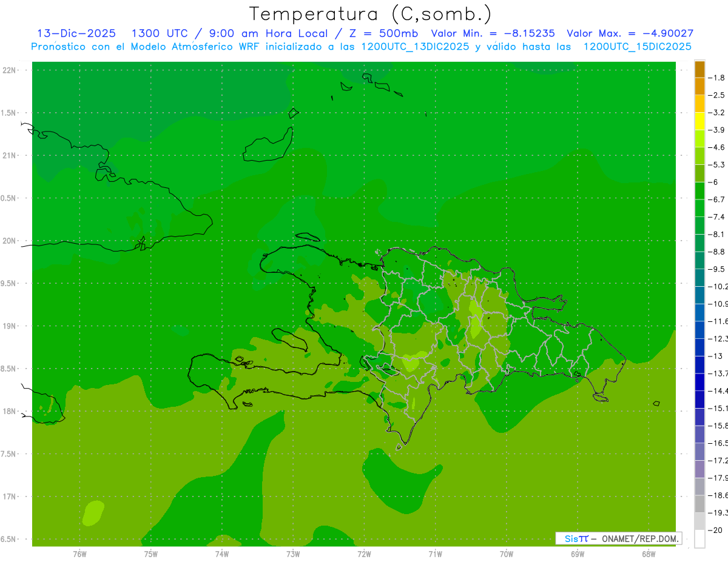Pick the swatch between -3.2 and -3.9
The height and width of the screenshot is (562, 728).
699,121
